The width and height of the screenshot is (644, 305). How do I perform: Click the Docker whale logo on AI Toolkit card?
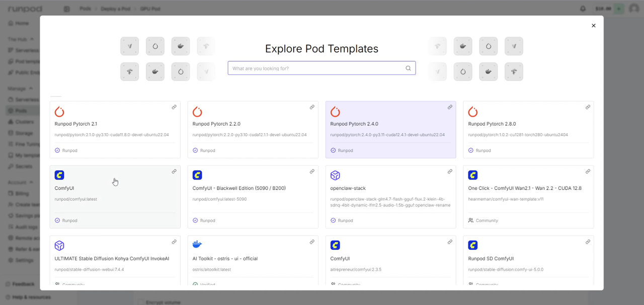(197, 245)
